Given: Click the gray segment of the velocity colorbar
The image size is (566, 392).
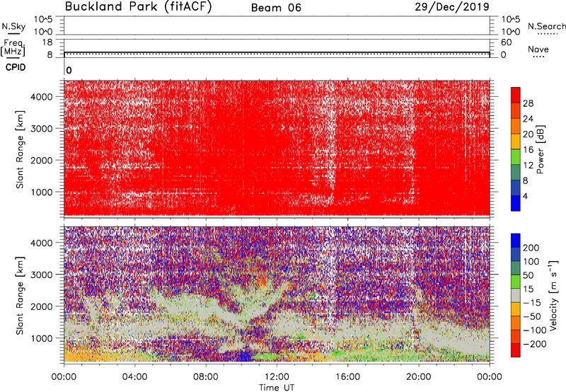Looking at the screenshot, I should click(516, 296).
